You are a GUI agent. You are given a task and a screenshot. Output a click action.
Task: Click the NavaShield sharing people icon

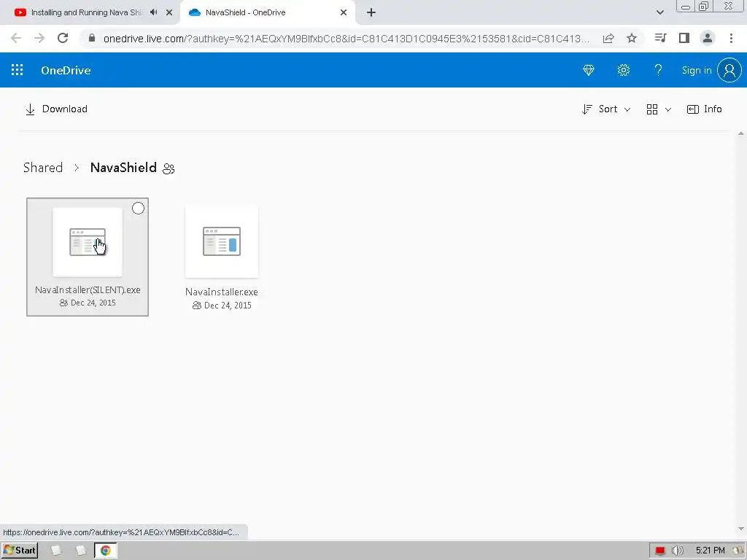pyautogui.click(x=169, y=168)
